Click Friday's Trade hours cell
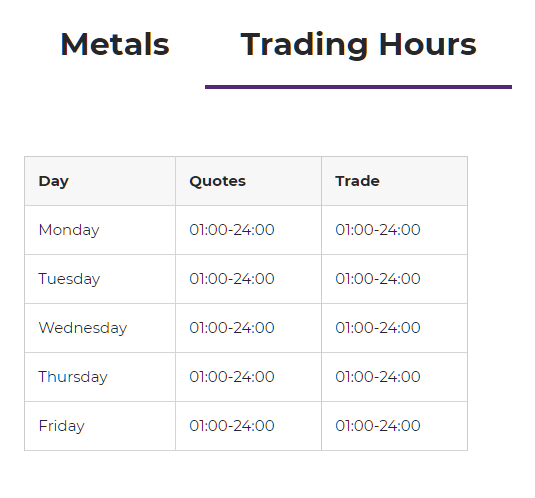This screenshot has height=498, width=535. pos(394,426)
